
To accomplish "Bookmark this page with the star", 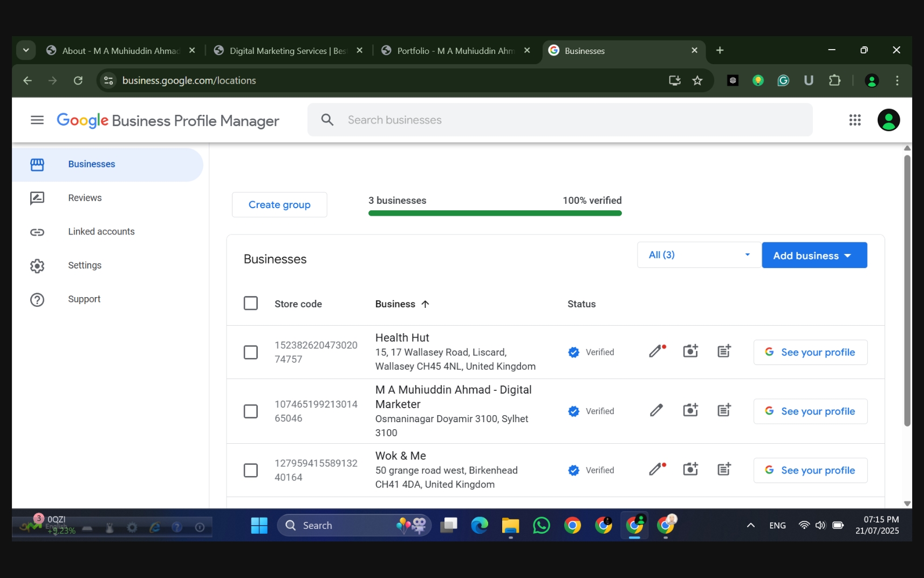I will 697,80.
